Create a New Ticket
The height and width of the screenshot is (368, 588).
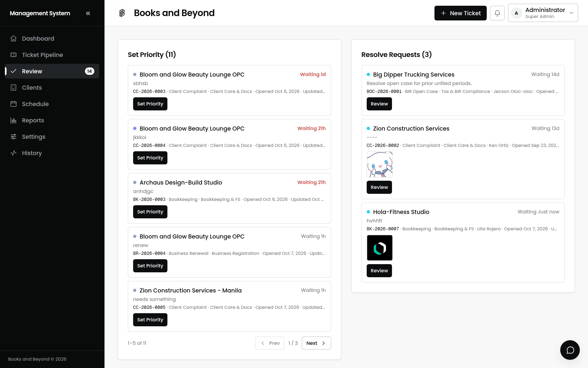pyautogui.click(x=460, y=13)
